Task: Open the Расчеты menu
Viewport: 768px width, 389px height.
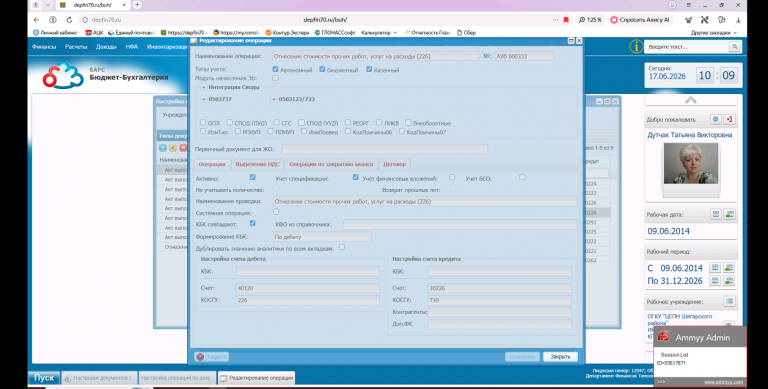Action: (76, 47)
